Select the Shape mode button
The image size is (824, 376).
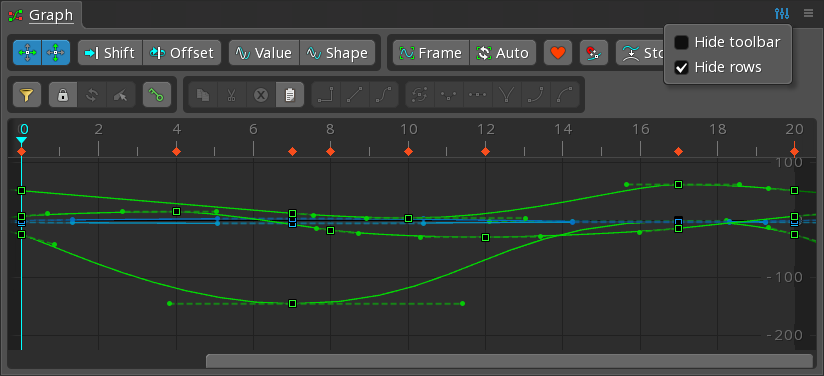[337, 53]
